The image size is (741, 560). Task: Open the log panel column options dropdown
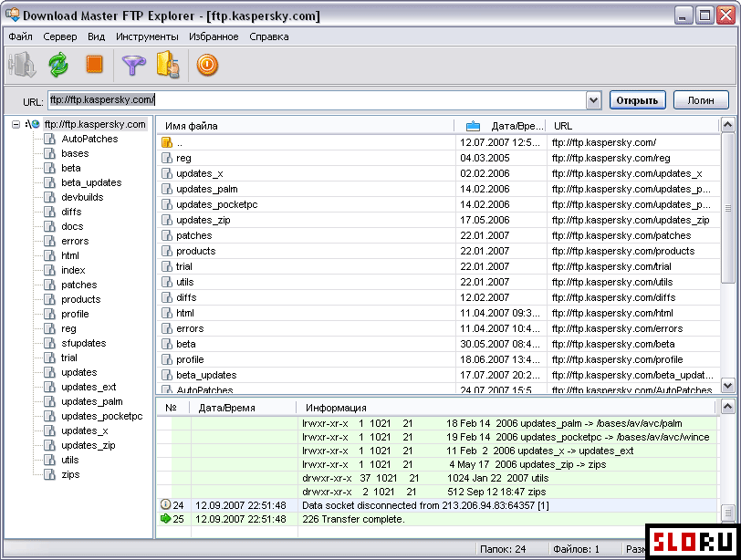coord(727,407)
